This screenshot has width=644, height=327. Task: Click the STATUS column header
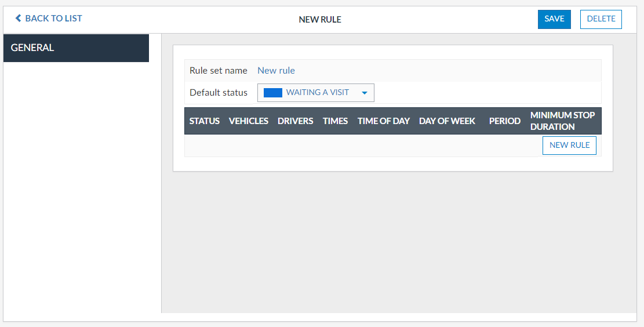coord(204,121)
